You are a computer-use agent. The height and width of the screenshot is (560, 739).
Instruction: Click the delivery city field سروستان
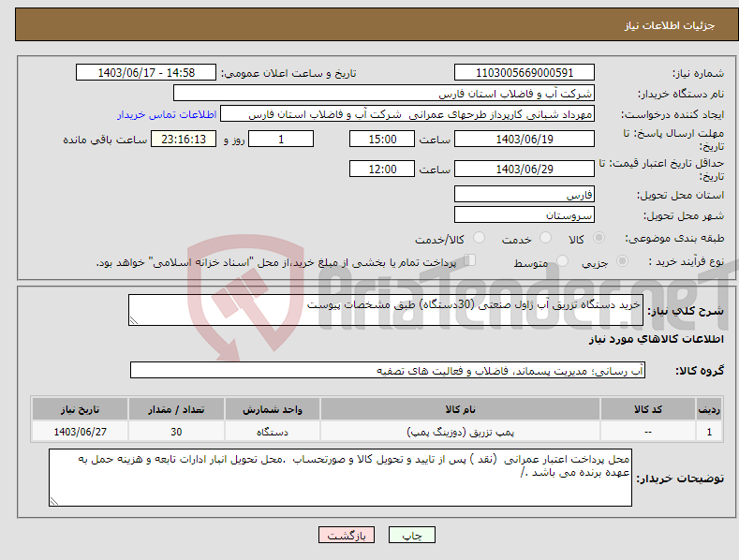[525, 215]
